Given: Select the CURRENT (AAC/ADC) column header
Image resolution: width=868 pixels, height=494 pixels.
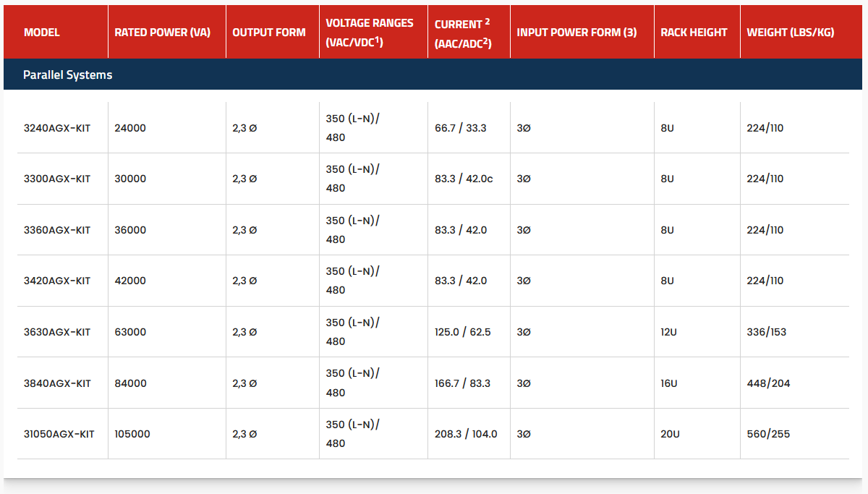Looking at the screenshot, I should [x=463, y=33].
